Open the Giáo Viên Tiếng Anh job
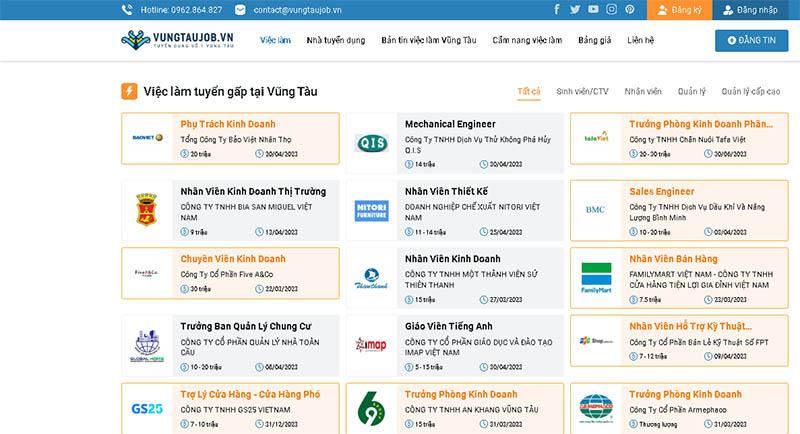The image size is (800, 434). pyautogui.click(x=446, y=325)
